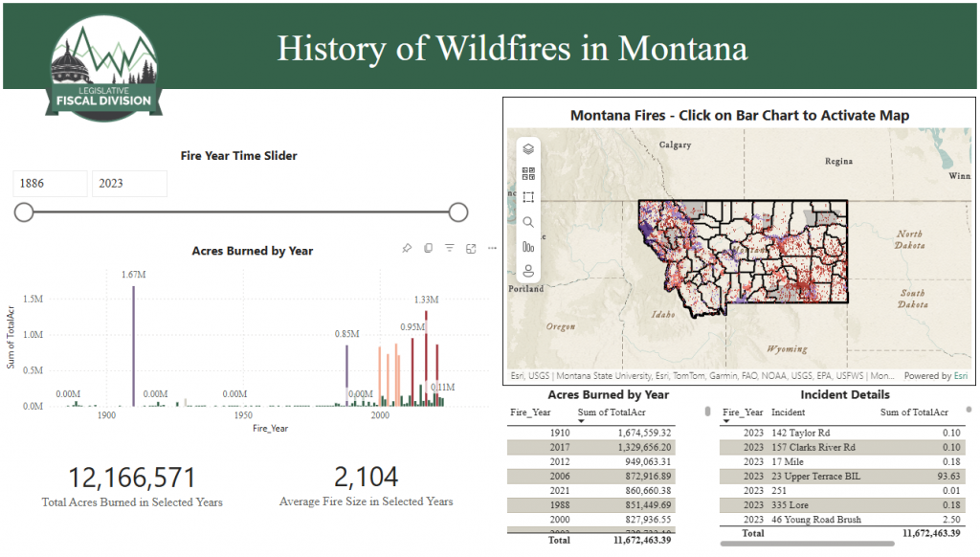Open more options ellipsis for bar chart
The image size is (980, 557).
[492, 249]
